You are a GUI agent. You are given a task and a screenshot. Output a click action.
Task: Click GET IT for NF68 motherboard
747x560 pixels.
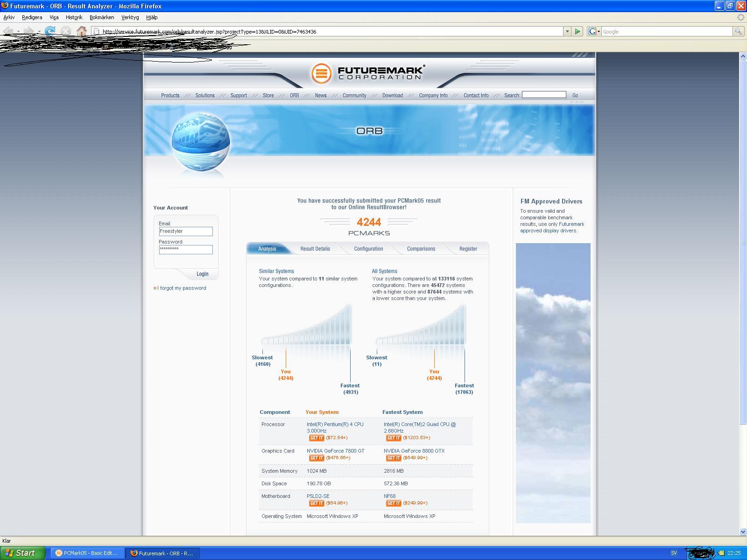coord(394,503)
